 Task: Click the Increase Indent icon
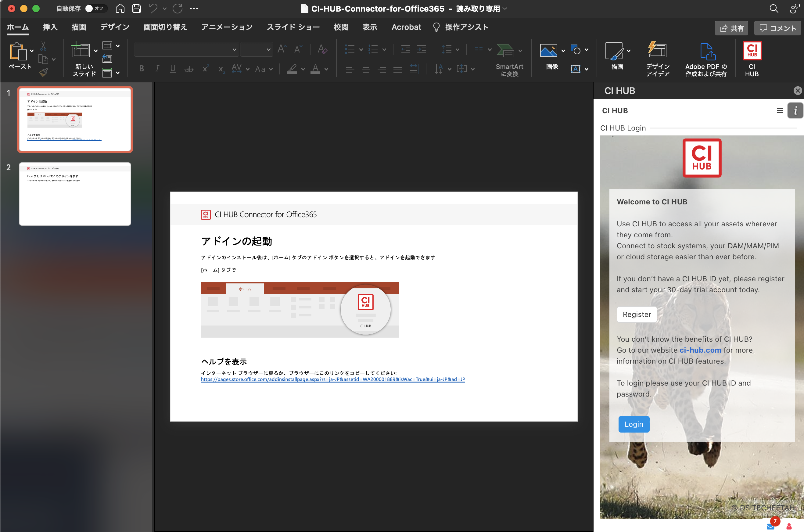click(x=421, y=49)
